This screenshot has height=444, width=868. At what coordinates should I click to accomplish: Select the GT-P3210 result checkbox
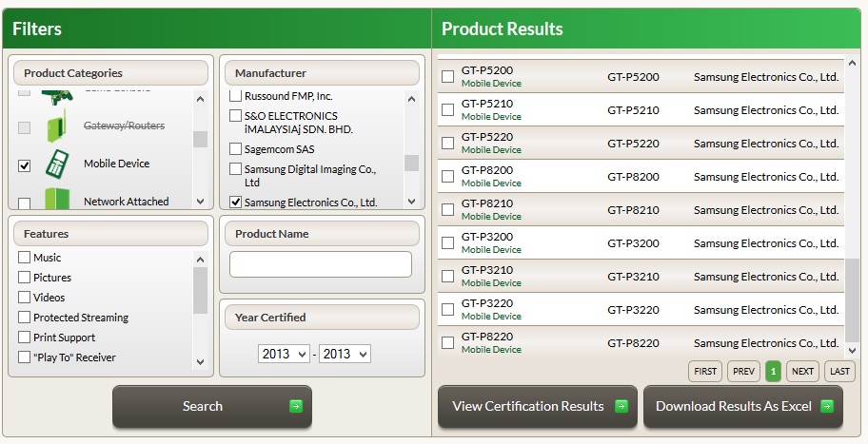pos(448,276)
